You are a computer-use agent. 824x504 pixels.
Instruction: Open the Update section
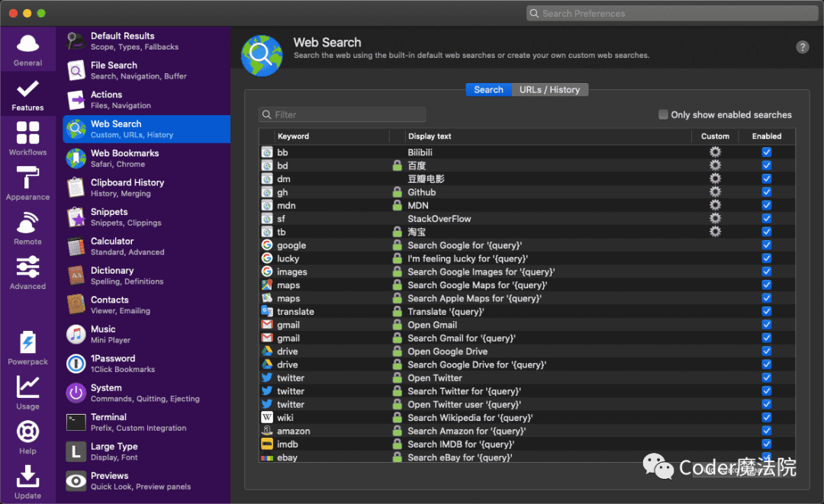(28, 482)
